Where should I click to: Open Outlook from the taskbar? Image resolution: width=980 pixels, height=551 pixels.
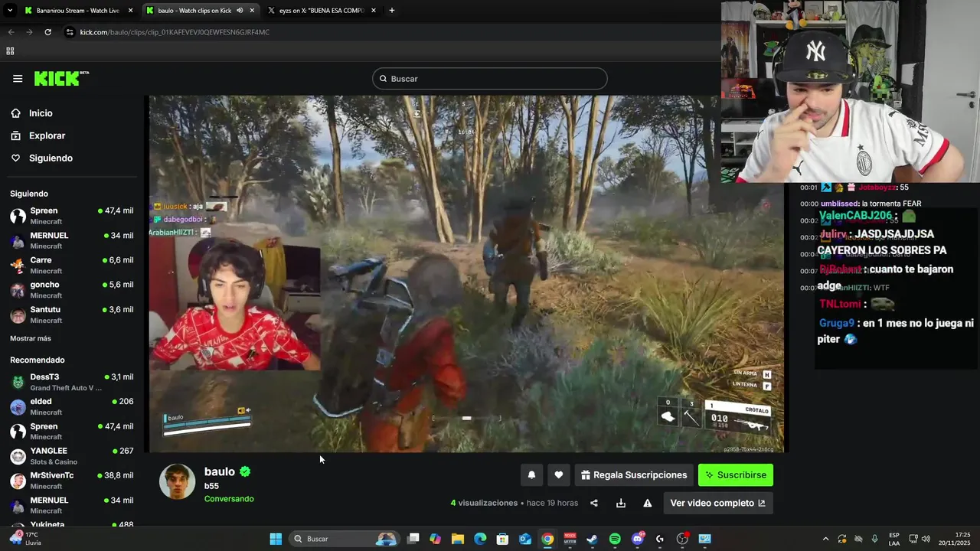(x=525, y=539)
